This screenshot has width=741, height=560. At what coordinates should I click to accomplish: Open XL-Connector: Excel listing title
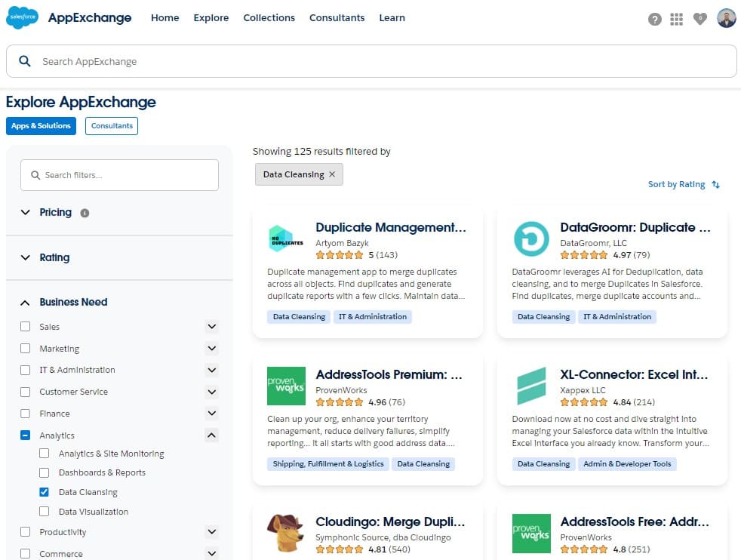coord(634,375)
